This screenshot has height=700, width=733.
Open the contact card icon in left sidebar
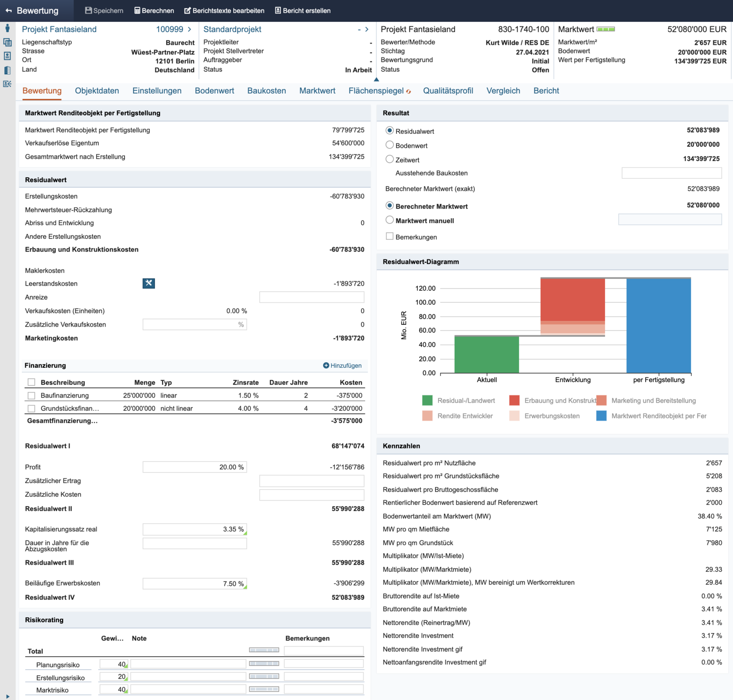click(7, 56)
